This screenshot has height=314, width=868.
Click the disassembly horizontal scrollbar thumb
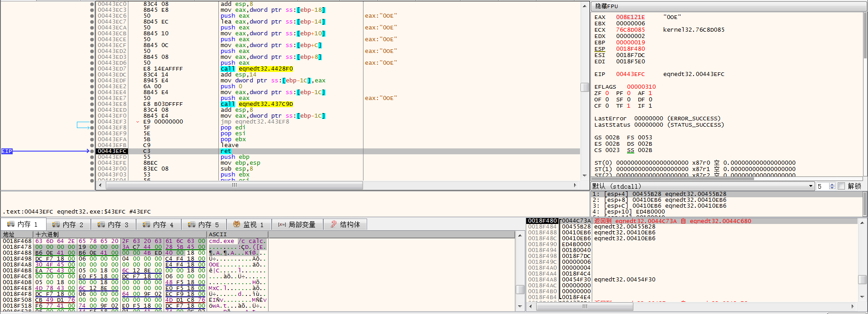pos(233,185)
